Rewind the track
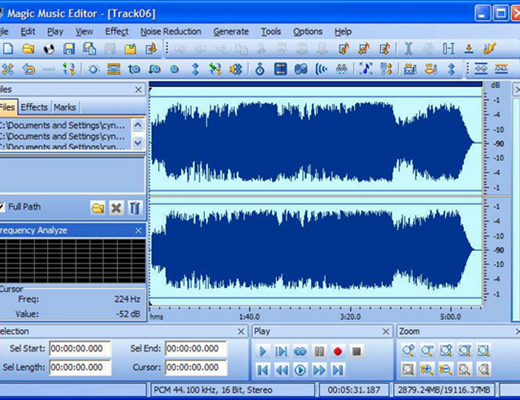 282,370
